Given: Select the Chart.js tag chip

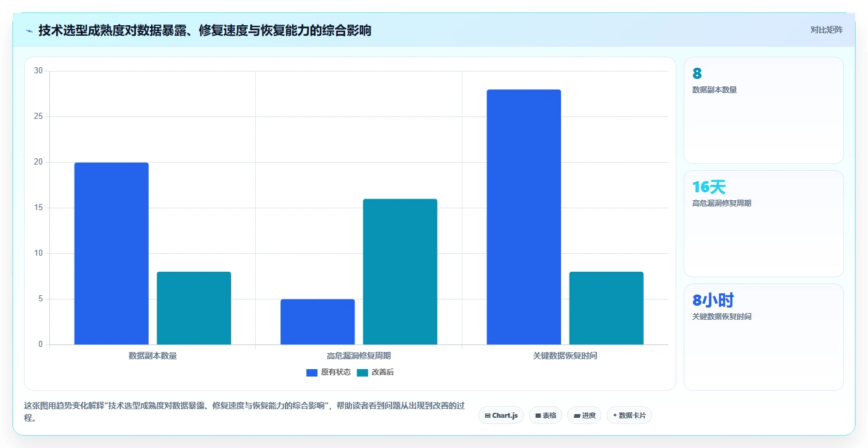Looking at the screenshot, I should pyautogui.click(x=501, y=415).
